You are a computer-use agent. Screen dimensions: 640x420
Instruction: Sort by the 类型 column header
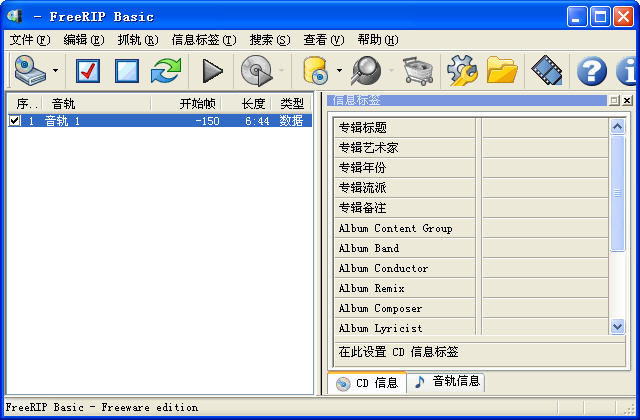pos(291,104)
